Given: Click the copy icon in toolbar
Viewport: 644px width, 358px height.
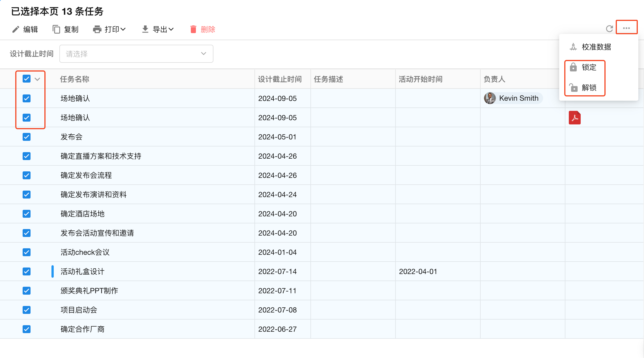Looking at the screenshot, I should click(56, 29).
